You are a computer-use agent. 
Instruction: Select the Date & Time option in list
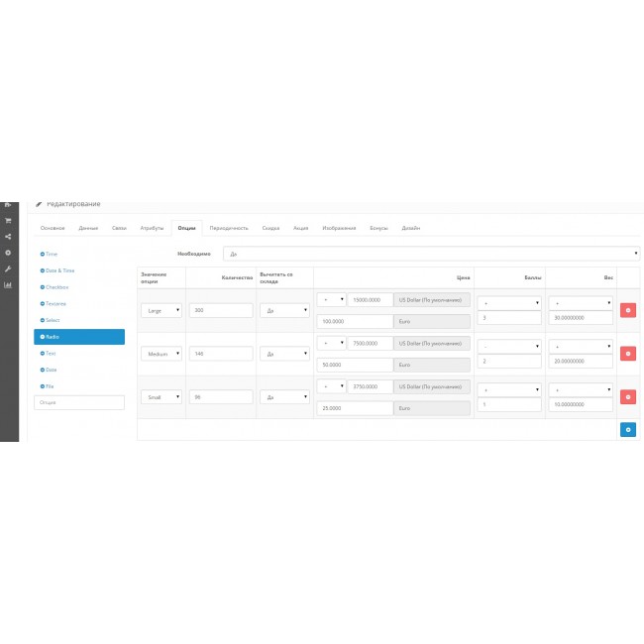(x=58, y=270)
